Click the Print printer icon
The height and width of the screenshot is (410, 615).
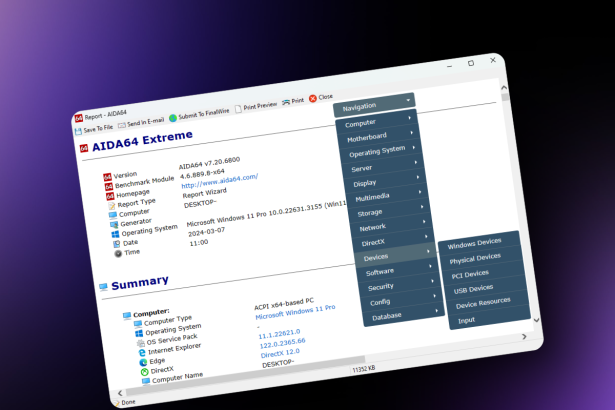(x=286, y=102)
